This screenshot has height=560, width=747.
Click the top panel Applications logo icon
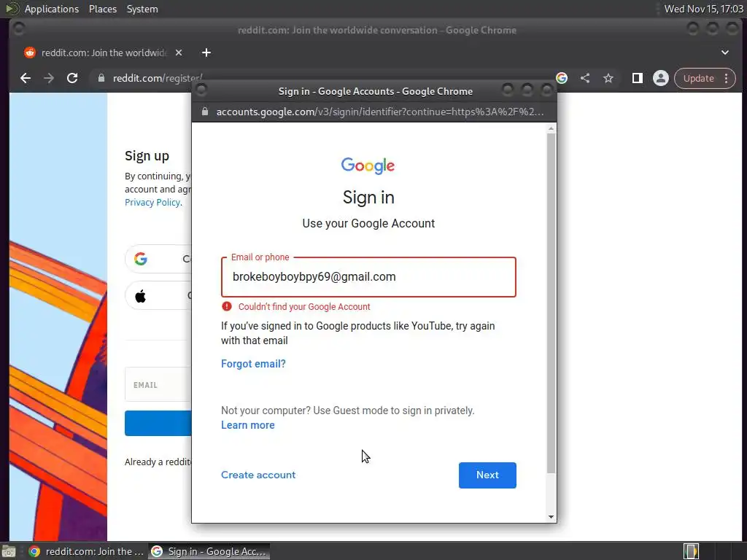(12, 9)
